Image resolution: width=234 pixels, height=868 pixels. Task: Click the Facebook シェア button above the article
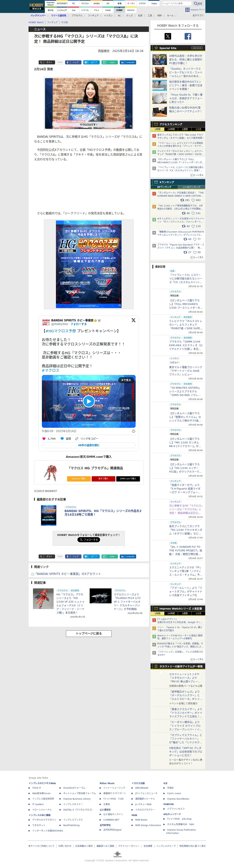[x=73, y=62]
